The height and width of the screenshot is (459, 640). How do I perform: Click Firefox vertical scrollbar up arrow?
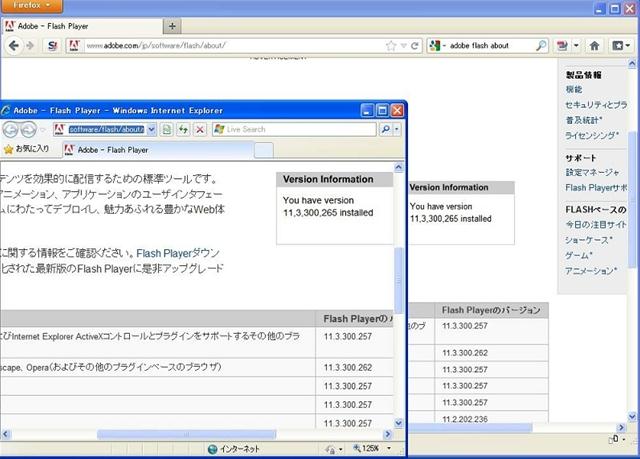[x=632, y=64]
